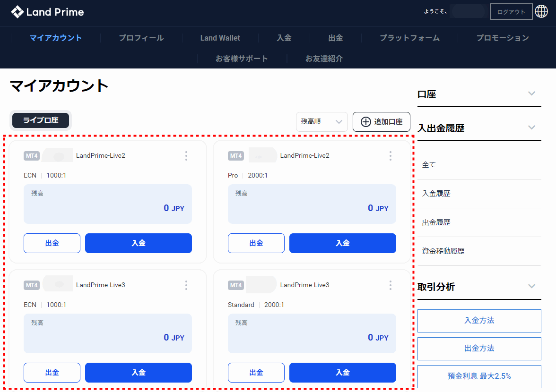Click 入金 on ECN LandPrime-Live3 card
The width and height of the screenshot is (556, 392).
[x=138, y=373]
